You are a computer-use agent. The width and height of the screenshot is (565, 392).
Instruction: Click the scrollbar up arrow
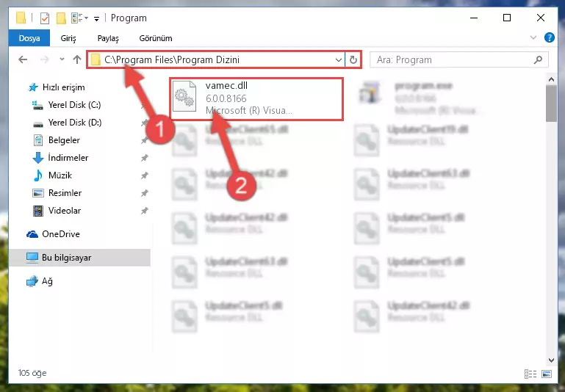551,79
